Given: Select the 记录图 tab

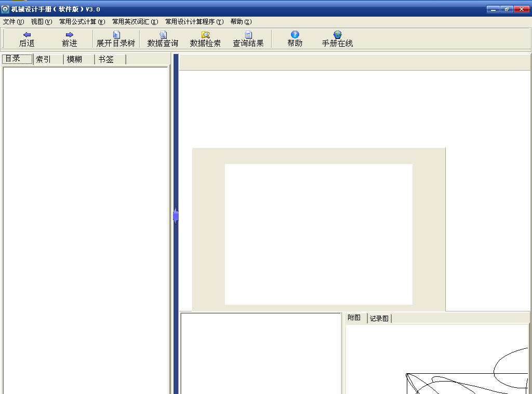Looking at the screenshot, I should pyautogui.click(x=379, y=318).
